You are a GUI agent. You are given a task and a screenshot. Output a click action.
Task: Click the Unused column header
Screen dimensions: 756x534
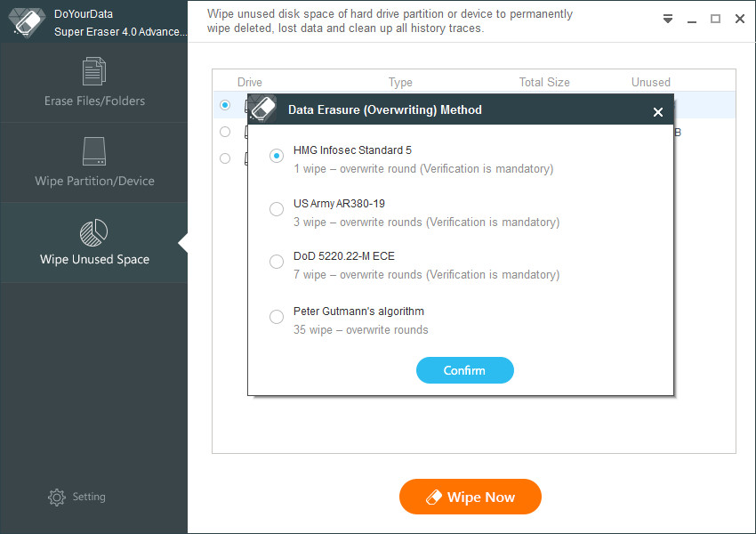[x=651, y=82]
